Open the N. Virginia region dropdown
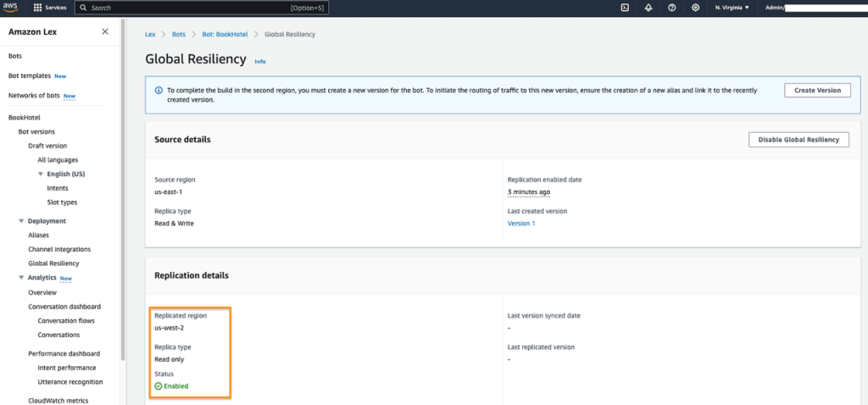Viewport: 868px width, 405px height. click(x=732, y=8)
